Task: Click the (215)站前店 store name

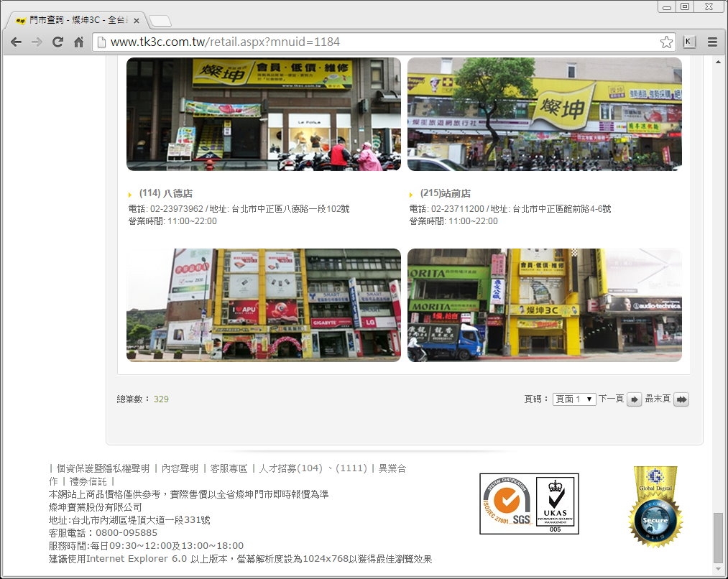Action: point(446,193)
